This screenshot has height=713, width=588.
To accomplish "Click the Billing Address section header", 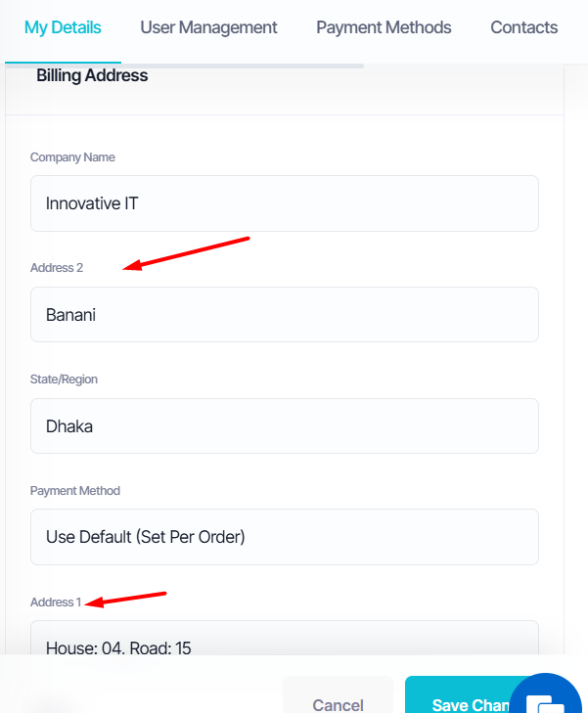I will coord(92,75).
